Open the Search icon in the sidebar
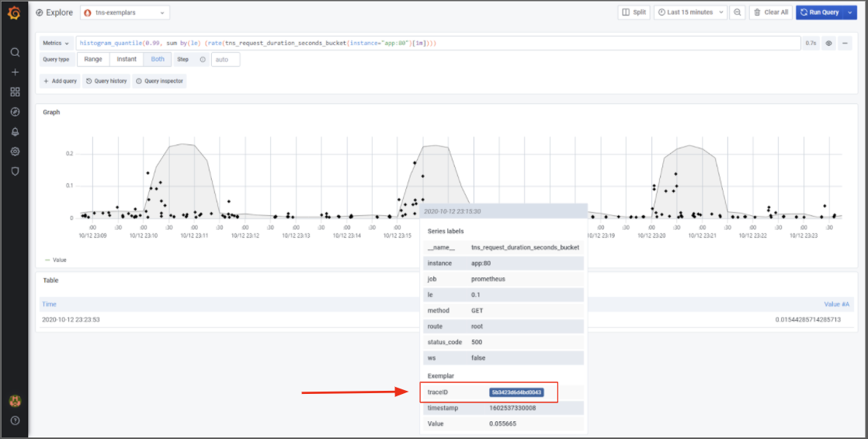This screenshot has width=868, height=439. [x=15, y=52]
